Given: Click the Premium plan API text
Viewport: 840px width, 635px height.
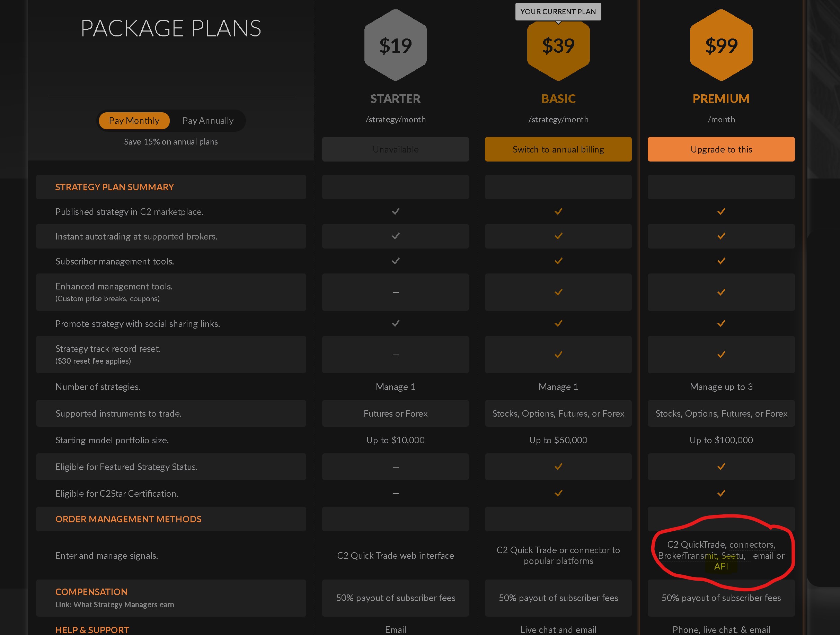Looking at the screenshot, I should click(721, 566).
